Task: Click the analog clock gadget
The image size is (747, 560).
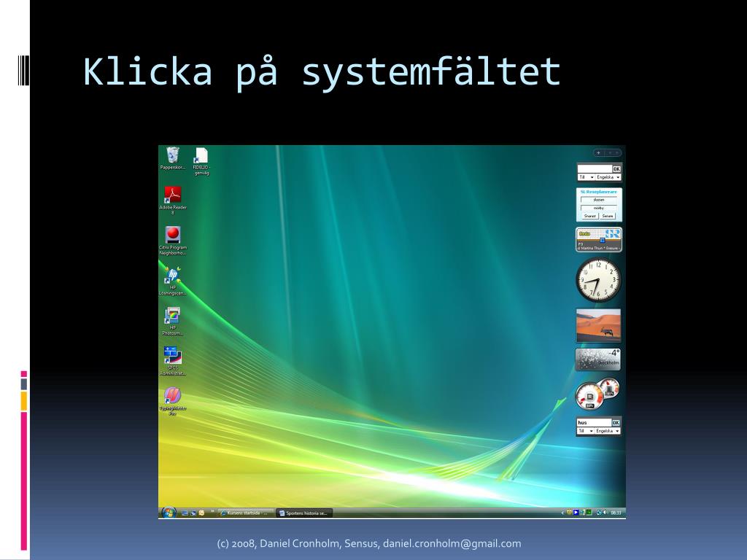Action: tap(598, 280)
